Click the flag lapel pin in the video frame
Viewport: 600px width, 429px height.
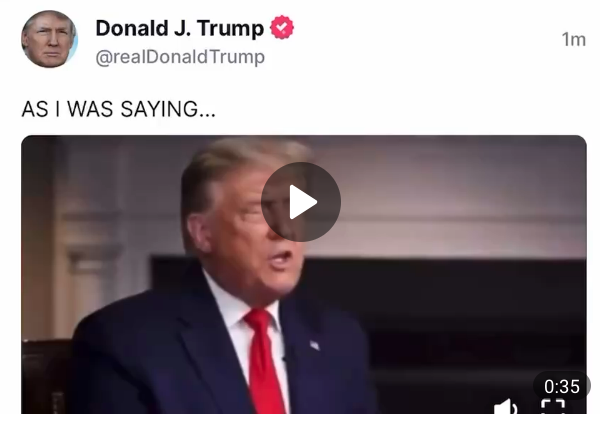point(314,345)
